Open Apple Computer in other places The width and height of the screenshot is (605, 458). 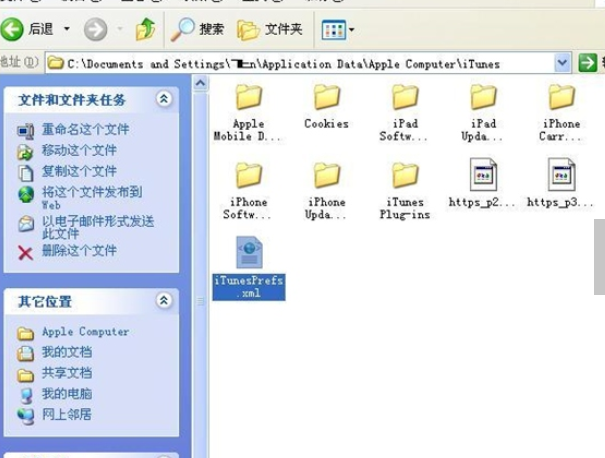pyautogui.click(x=85, y=331)
